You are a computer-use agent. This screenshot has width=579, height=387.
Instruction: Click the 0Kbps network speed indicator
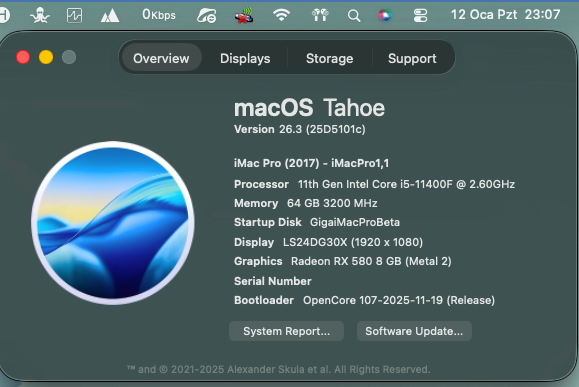coord(159,15)
